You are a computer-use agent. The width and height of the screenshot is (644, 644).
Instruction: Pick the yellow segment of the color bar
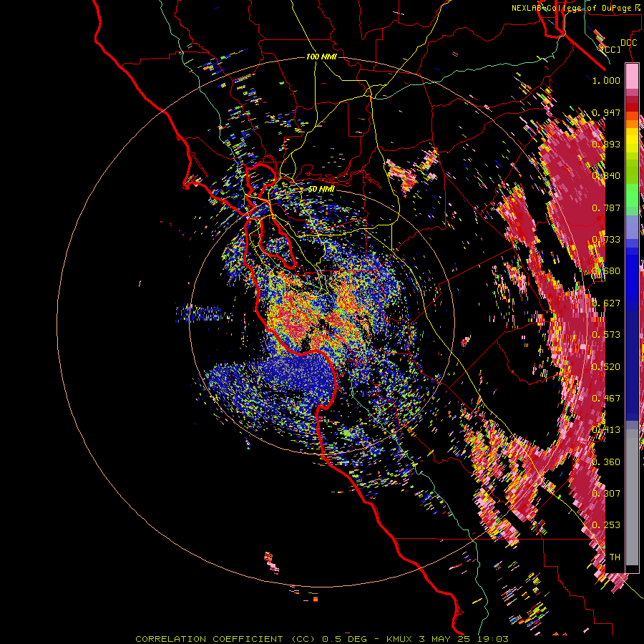pyautogui.click(x=632, y=140)
